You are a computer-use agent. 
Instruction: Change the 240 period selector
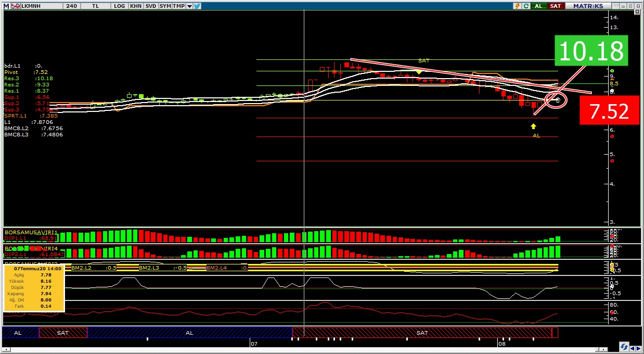[x=72, y=6]
